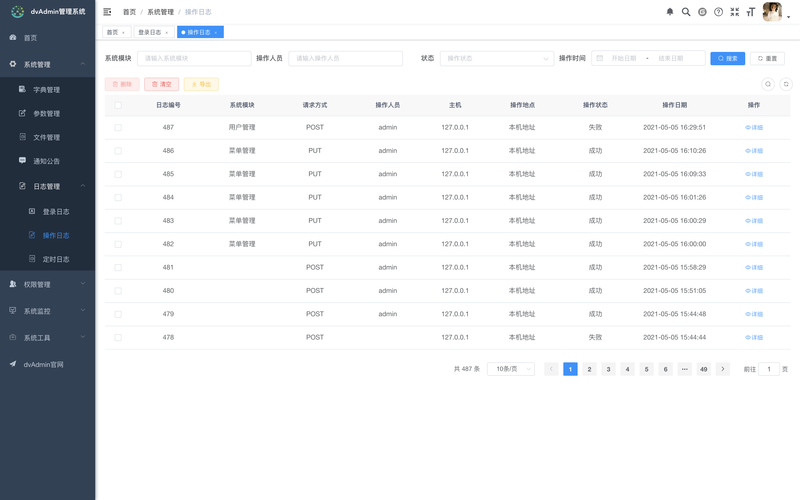This screenshot has width=800, height=500.
Task: Toggle search bar visibility round icon
Action: 768,84
